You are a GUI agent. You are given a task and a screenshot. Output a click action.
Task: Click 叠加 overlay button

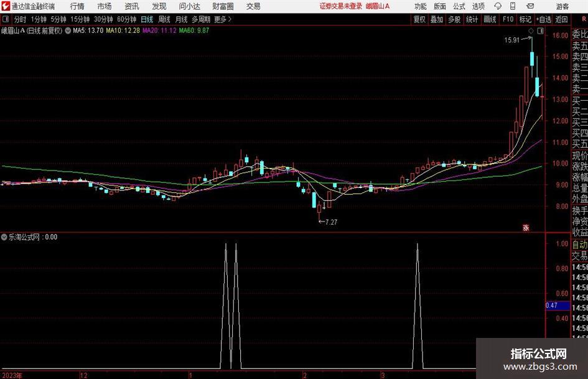pos(437,19)
